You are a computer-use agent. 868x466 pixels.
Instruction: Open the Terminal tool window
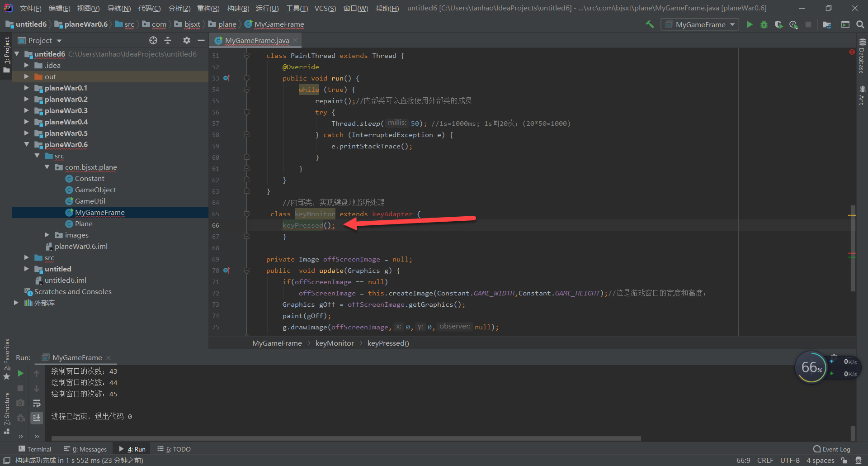[35, 449]
